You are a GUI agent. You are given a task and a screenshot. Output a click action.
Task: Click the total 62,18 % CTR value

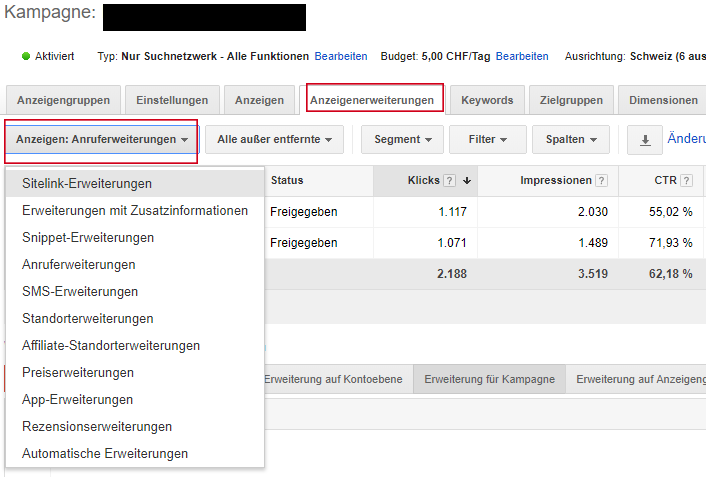[x=670, y=274]
